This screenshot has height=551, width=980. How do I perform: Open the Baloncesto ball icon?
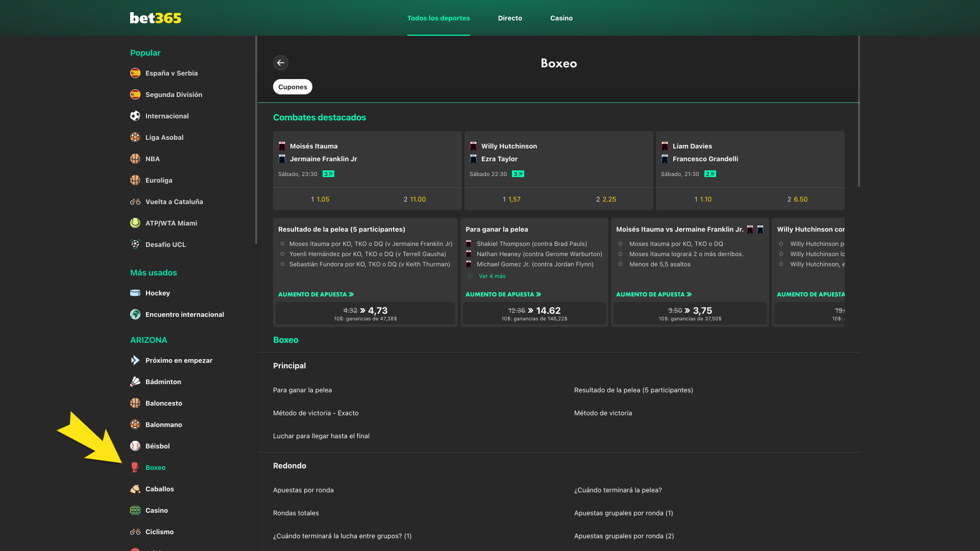coord(135,403)
